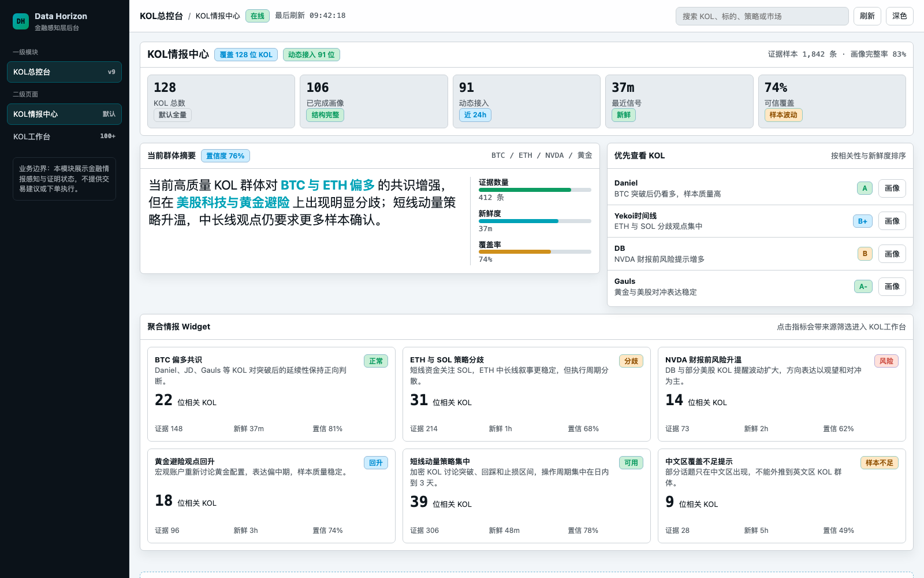Click 动态接入 91 位 badge
924x578 pixels.
pos(311,55)
